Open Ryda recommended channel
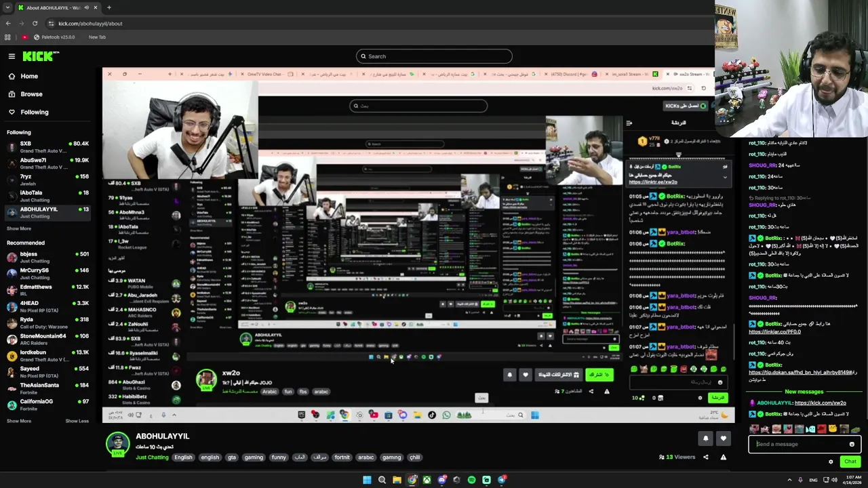868x488 pixels. [47, 323]
